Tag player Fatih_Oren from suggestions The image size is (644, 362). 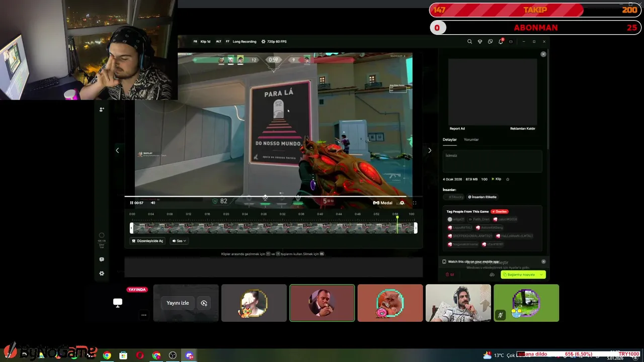[479, 219]
